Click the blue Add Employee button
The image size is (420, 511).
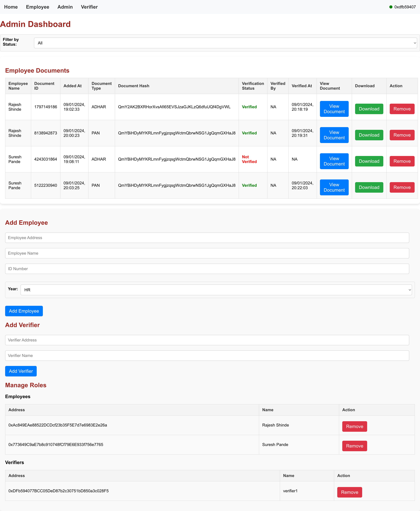[24, 311]
